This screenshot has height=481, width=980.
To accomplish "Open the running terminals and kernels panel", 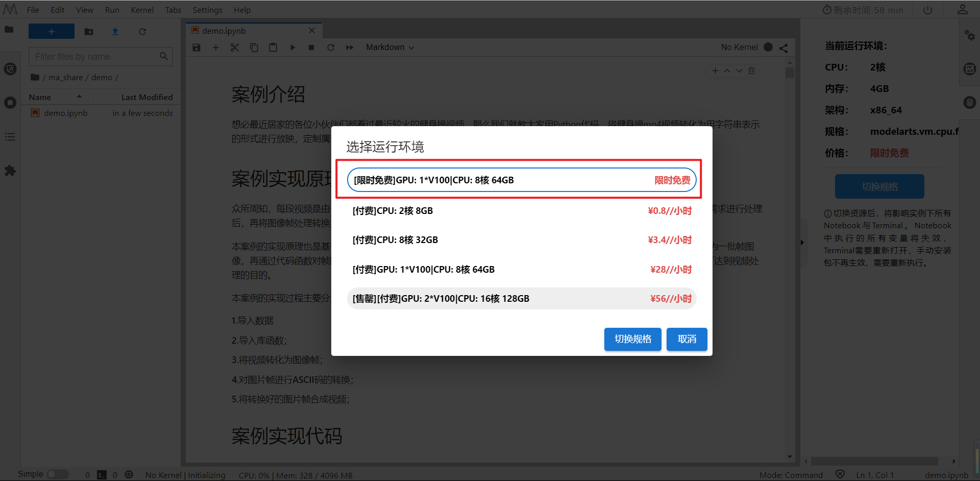I will point(10,103).
